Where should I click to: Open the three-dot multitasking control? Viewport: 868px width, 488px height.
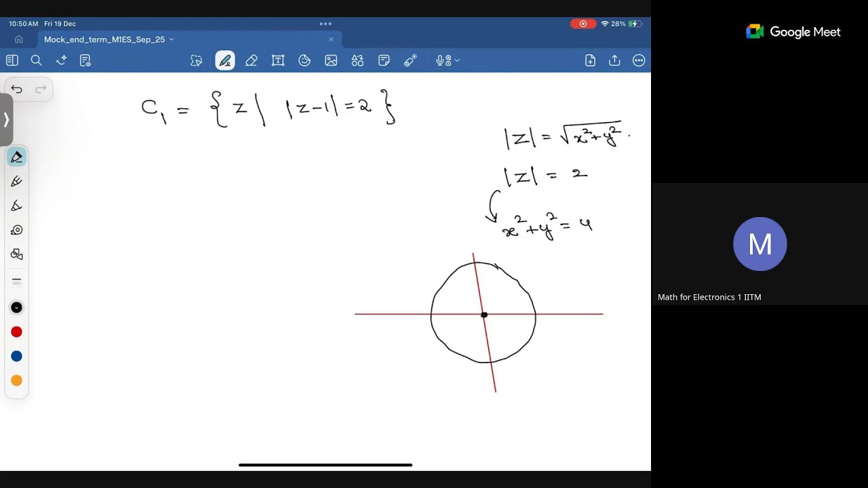tap(325, 24)
